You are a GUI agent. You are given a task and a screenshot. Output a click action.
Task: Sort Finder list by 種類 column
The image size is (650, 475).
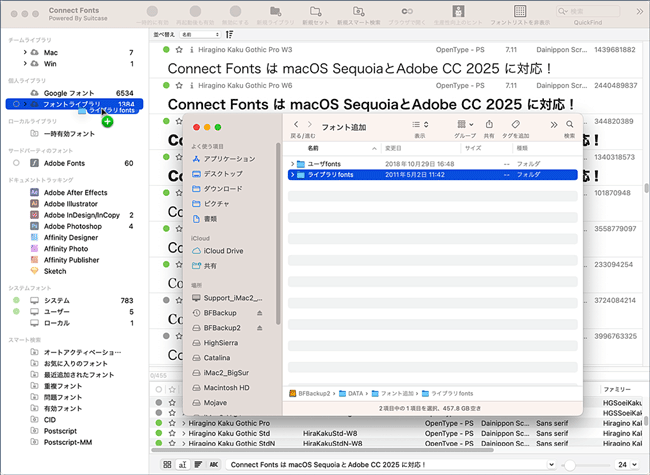(522, 148)
